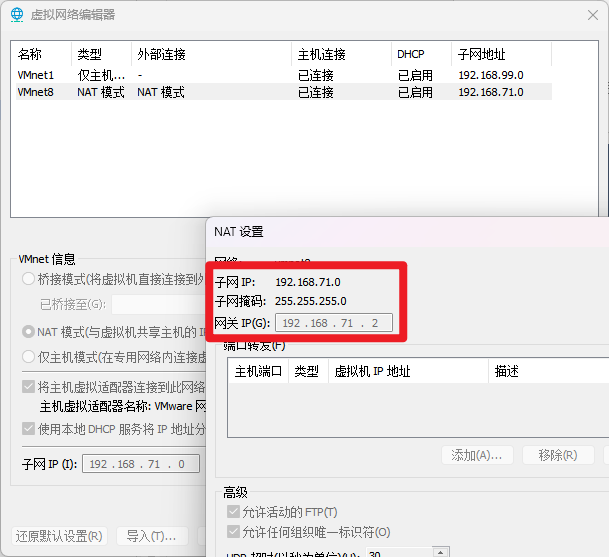Screen dimensions: 609x557
Task: Enable 允许活动的 FTP checkbox
Action: pos(234,512)
